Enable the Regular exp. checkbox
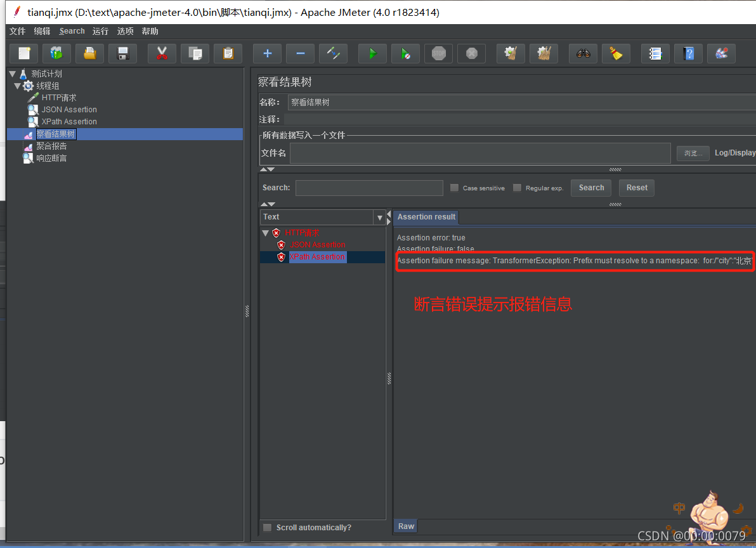The height and width of the screenshot is (548, 756). coord(517,188)
